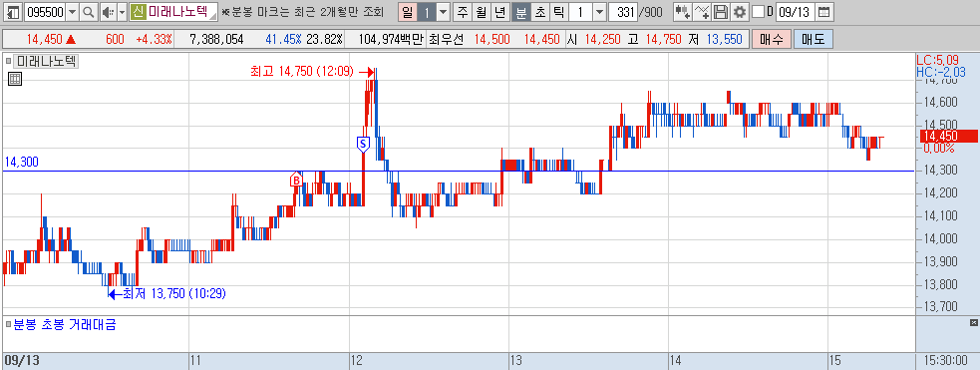Toggle the D checkbox
Image resolution: width=980 pixels, height=370 pixels.
(x=758, y=11)
